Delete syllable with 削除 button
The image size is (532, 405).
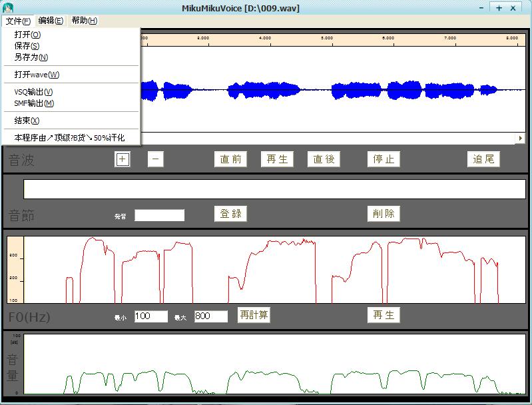[x=384, y=214]
